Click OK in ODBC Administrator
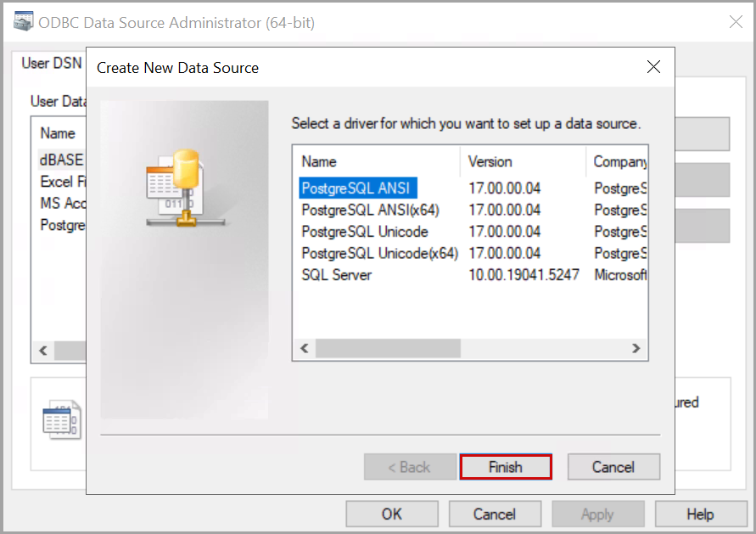This screenshot has width=756, height=534. pos(391,514)
